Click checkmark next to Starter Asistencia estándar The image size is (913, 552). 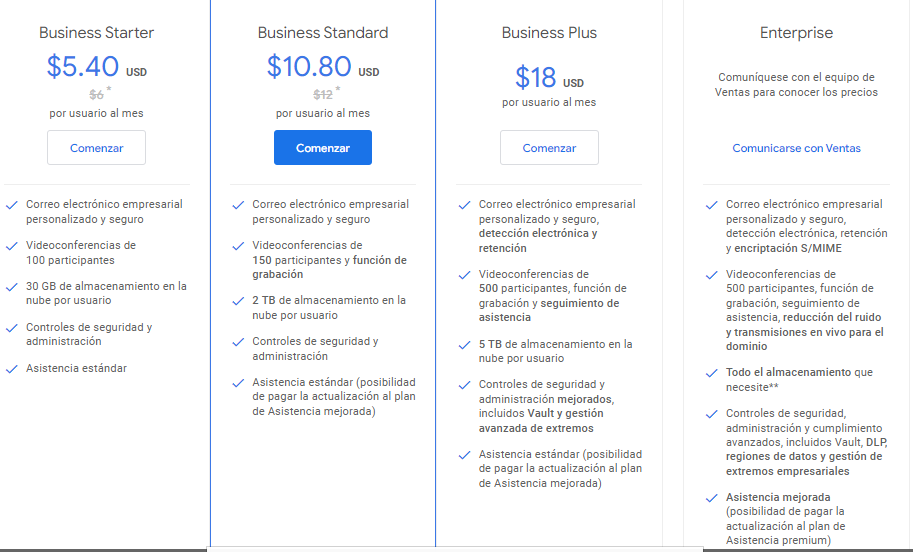[x=11, y=368]
